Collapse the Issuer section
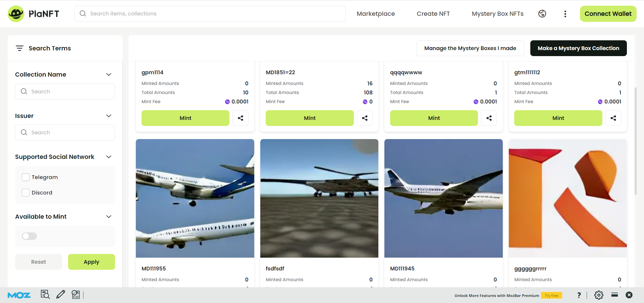The image size is (644, 303). [109, 116]
